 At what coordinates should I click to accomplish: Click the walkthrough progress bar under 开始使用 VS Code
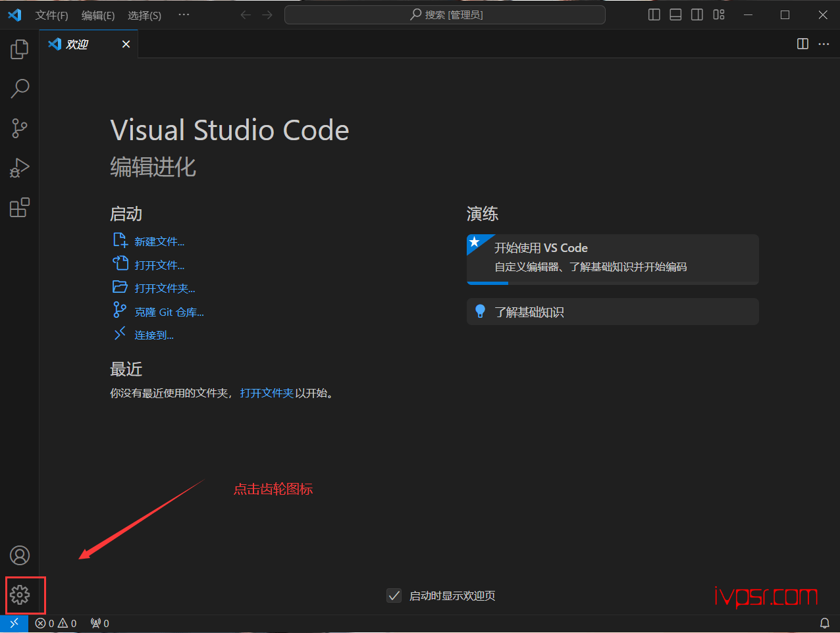click(x=613, y=283)
